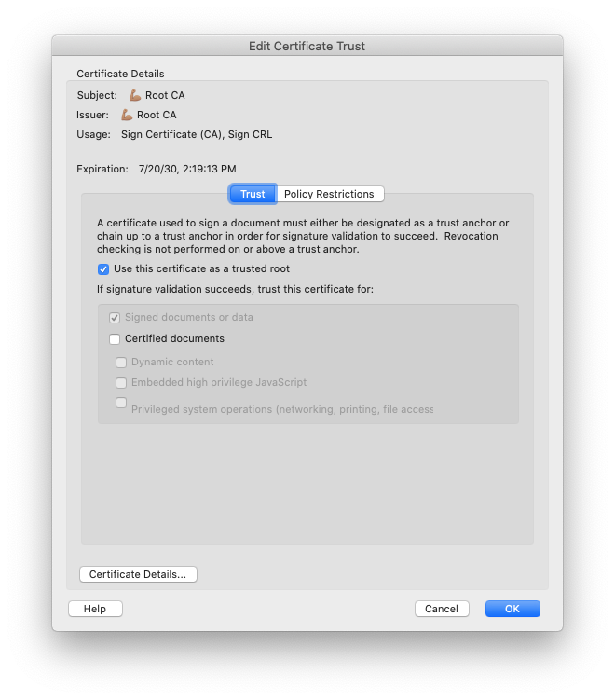Uncheck Use this certificate as trusted root

(103, 269)
